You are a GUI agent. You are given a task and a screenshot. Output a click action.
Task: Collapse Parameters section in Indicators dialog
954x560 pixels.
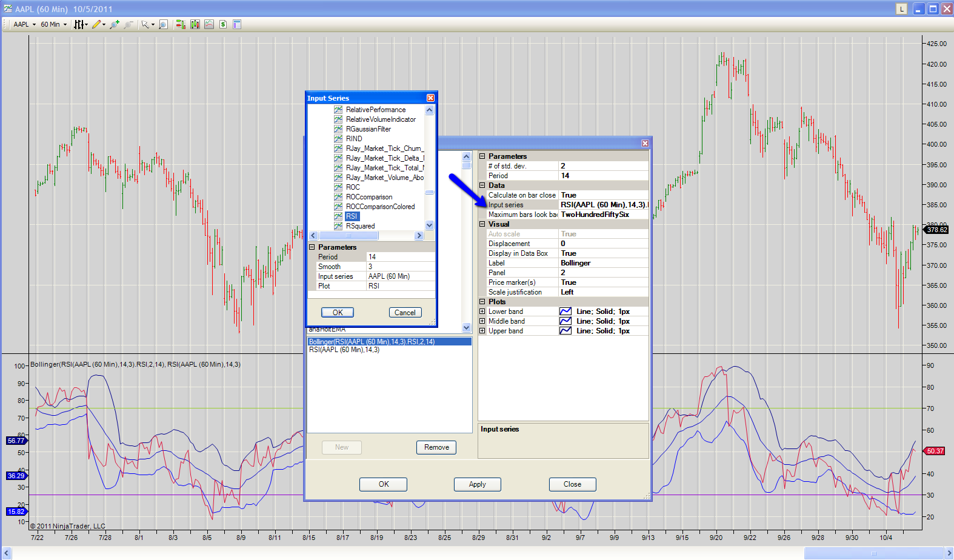(x=482, y=156)
